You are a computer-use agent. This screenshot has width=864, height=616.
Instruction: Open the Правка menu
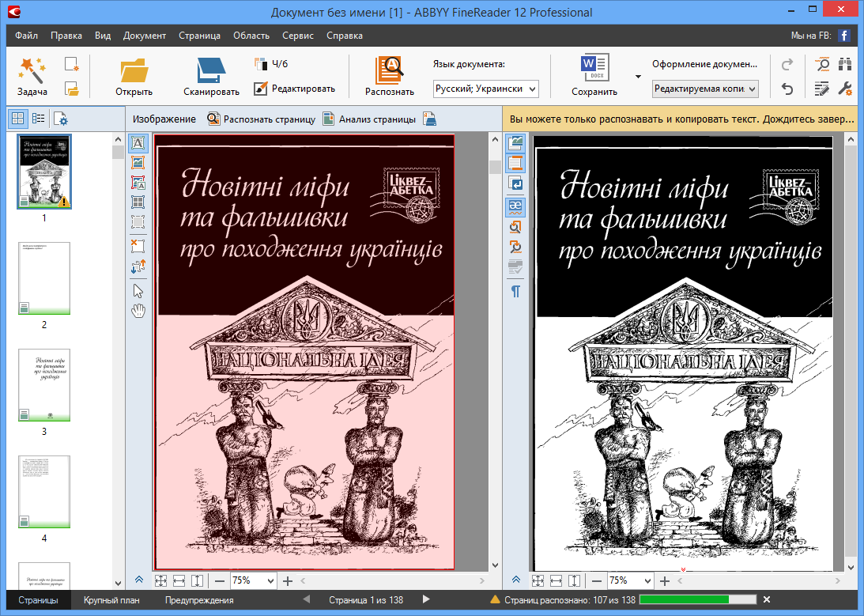click(66, 36)
